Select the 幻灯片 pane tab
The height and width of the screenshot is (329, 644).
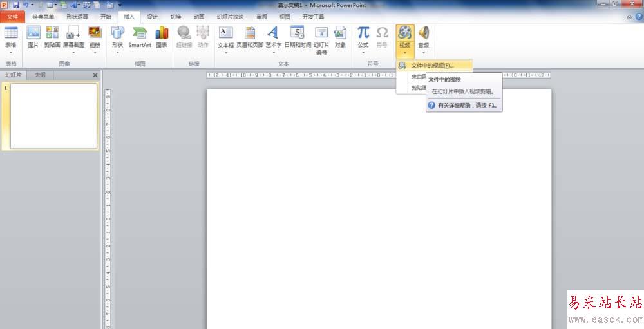coord(13,75)
